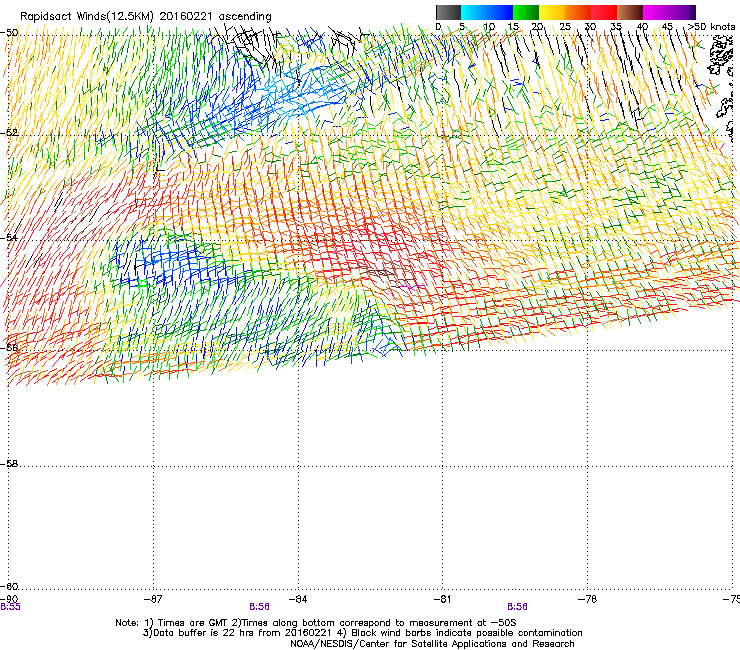Image resolution: width=740 pixels, height=650 pixels.
Task: Click the -56 latitude axis label
Action: point(9,347)
